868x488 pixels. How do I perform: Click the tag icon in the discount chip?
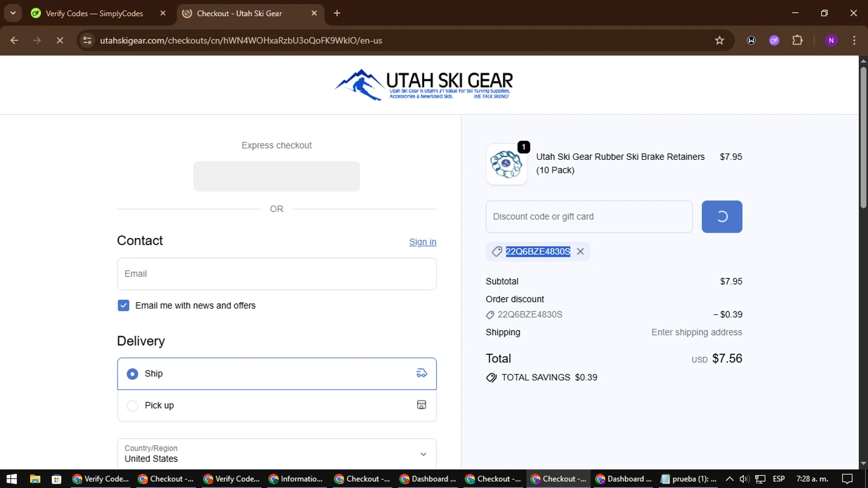(496, 252)
